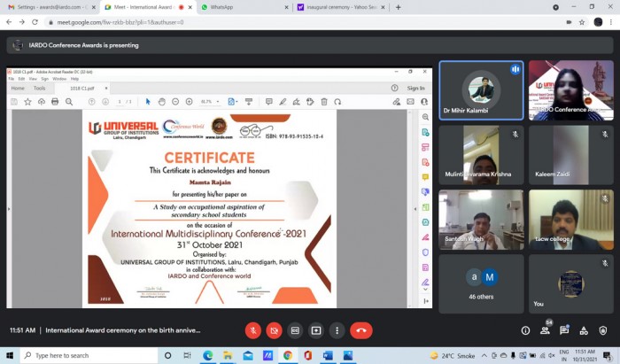The width and height of the screenshot is (620, 364).
Task: Click the Windows taskbar search box
Action: click(89, 356)
